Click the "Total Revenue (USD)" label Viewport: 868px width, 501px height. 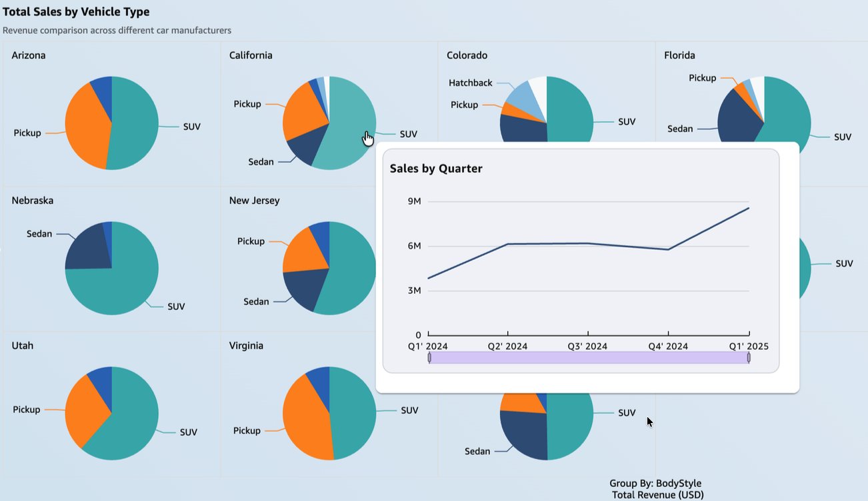click(x=657, y=495)
